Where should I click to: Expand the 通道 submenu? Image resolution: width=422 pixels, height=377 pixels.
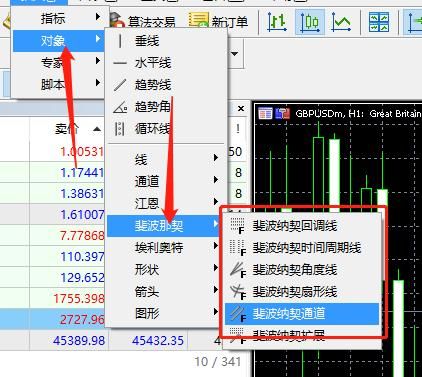[167, 181]
